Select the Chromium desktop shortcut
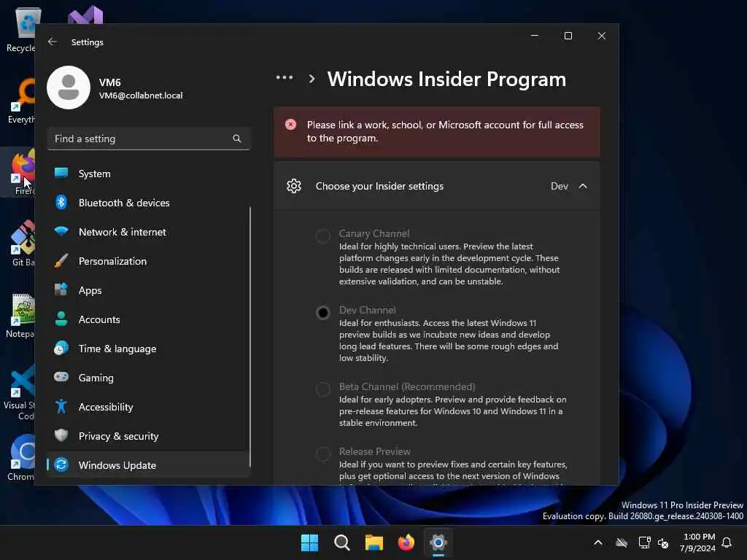This screenshot has width=747, height=560. [x=21, y=458]
